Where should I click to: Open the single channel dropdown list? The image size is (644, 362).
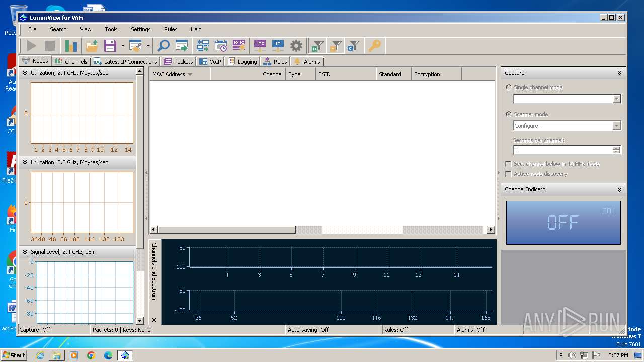point(617,99)
